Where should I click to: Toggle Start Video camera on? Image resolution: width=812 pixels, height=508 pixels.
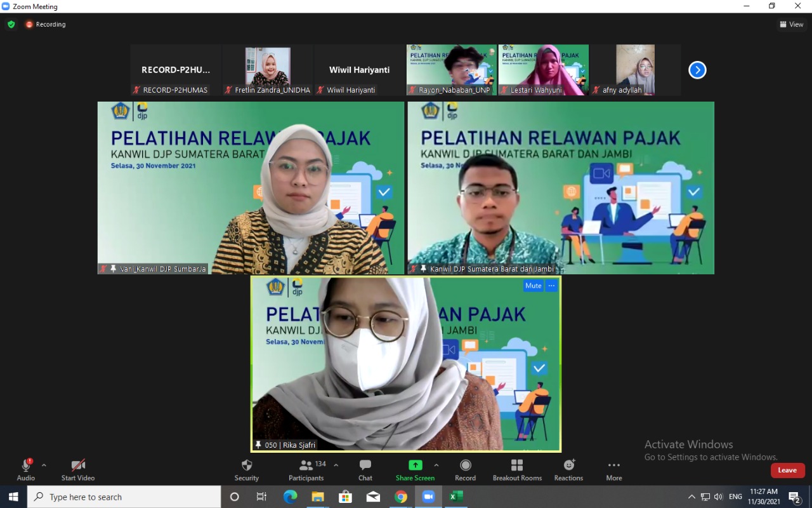point(78,465)
